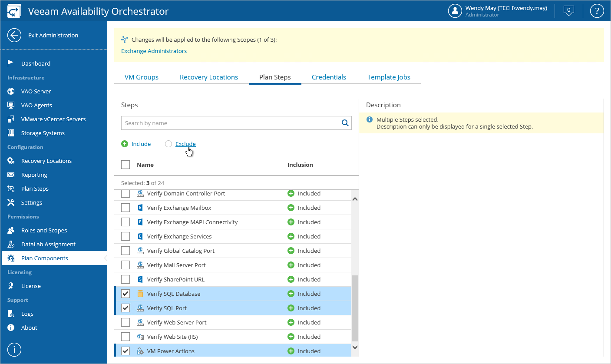Click the search magnifier icon
611x364 pixels.
[345, 123]
